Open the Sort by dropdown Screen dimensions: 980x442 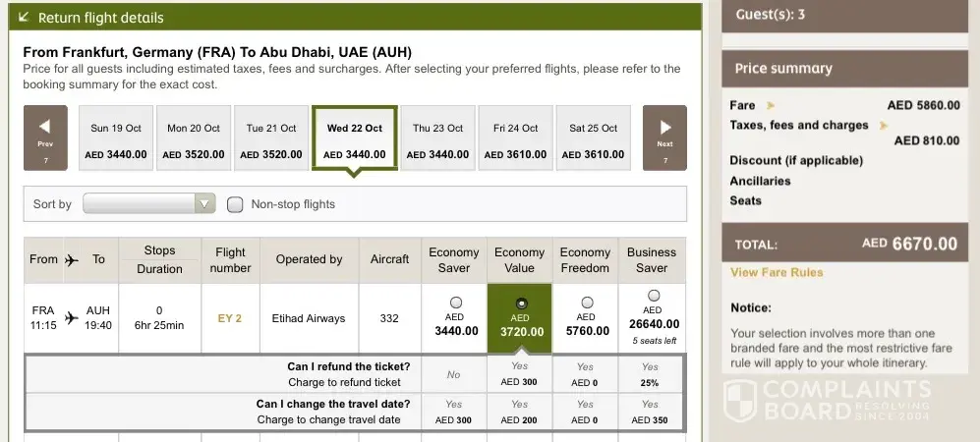[148, 204]
